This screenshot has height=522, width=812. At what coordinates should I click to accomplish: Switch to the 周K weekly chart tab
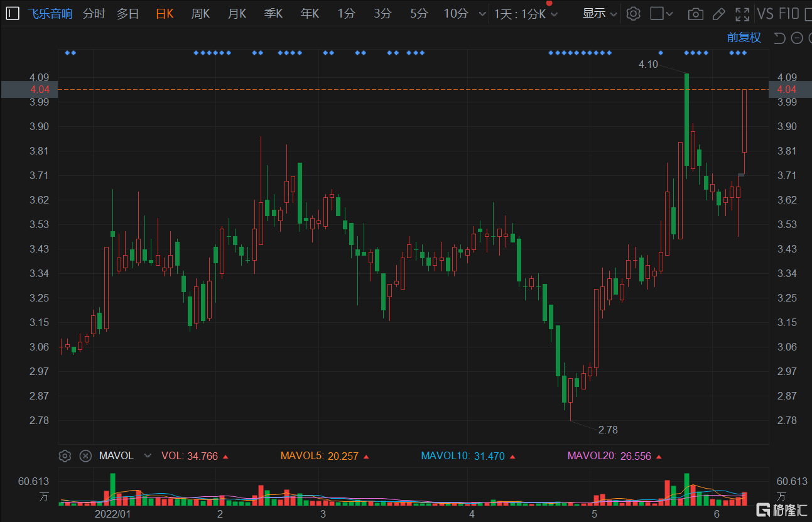coord(200,14)
